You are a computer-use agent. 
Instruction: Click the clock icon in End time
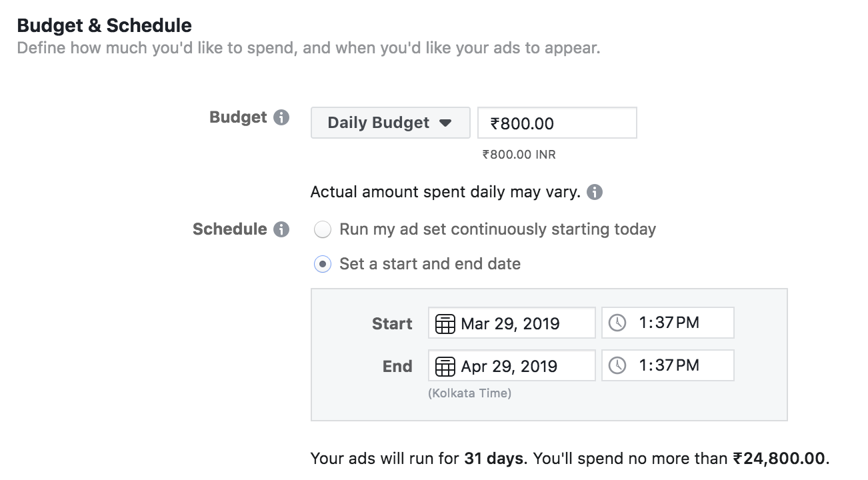(x=617, y=366)
